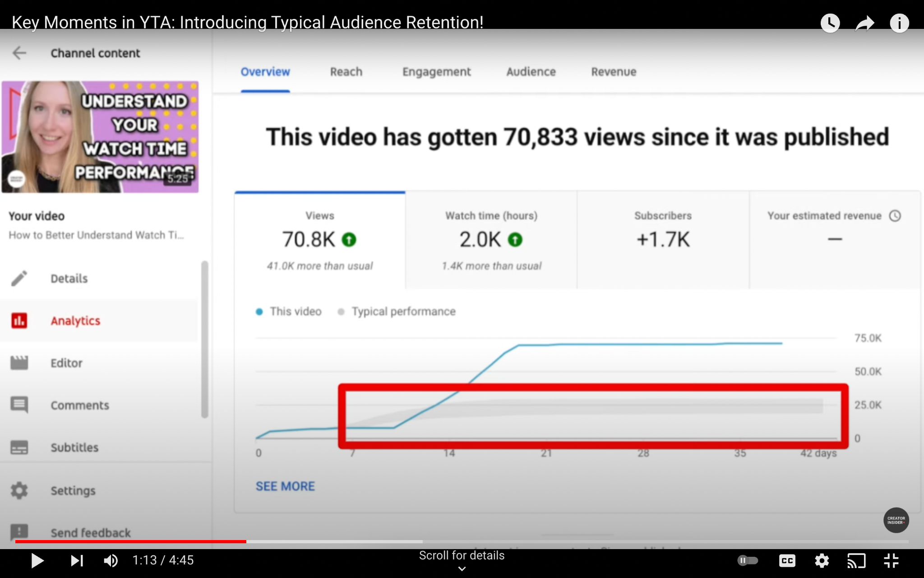Click the Send feedback label
Image resolution: width=924 pixels, height=578 pixels.
[91, 533]
